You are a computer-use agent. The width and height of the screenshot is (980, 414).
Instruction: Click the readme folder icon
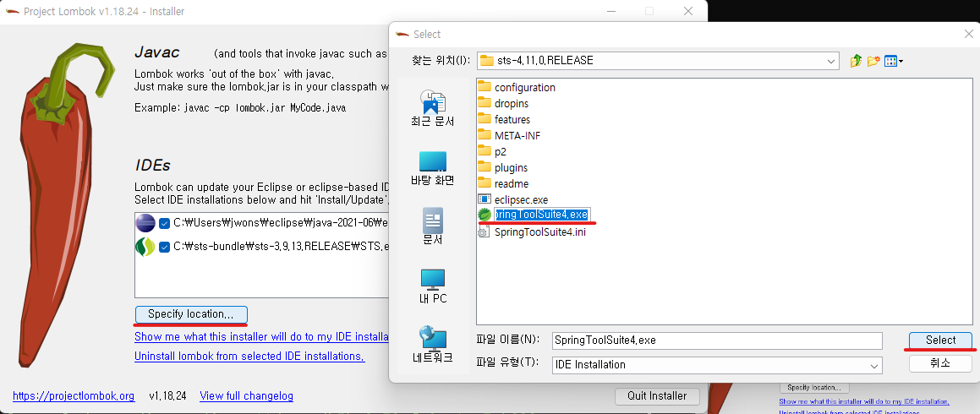pyautogui.click(x=485, y=183)
